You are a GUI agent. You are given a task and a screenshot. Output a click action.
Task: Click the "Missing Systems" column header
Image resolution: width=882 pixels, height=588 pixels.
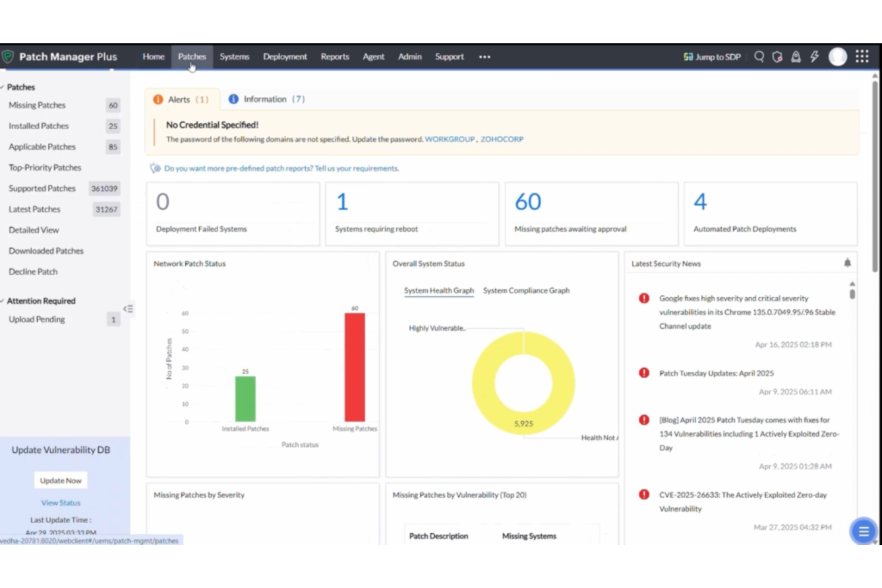tap(529, 536)
